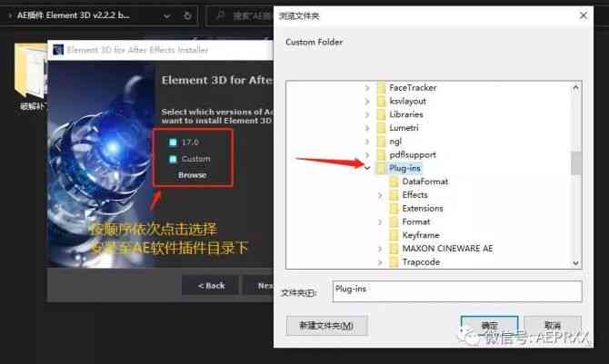Select the Keyframe tree row text
The height and width of the screenshot is (364, 609).
[421, 235]
